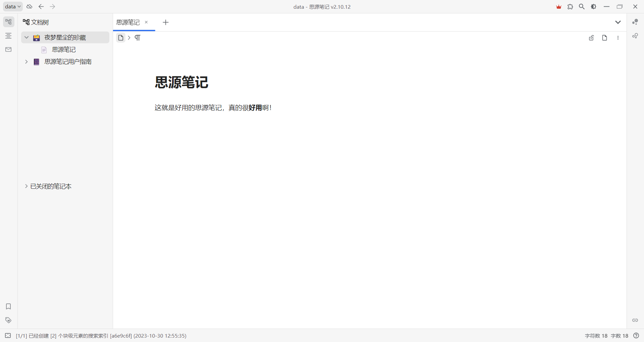The height and width of the screenshot is (342, 644).
Task: Open the Bookmarks panel
Action: (8, 306)
